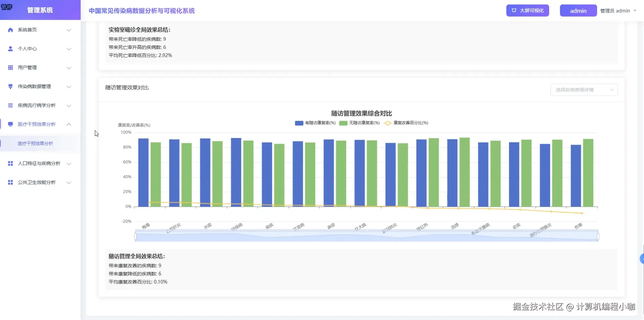Click the 随访管理效果对比 card heading

pyautogui.click(x=127, y=87)
